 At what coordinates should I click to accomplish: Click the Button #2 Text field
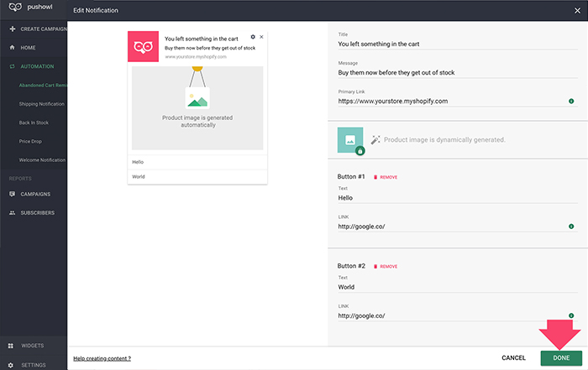click(x=458, y=287)
